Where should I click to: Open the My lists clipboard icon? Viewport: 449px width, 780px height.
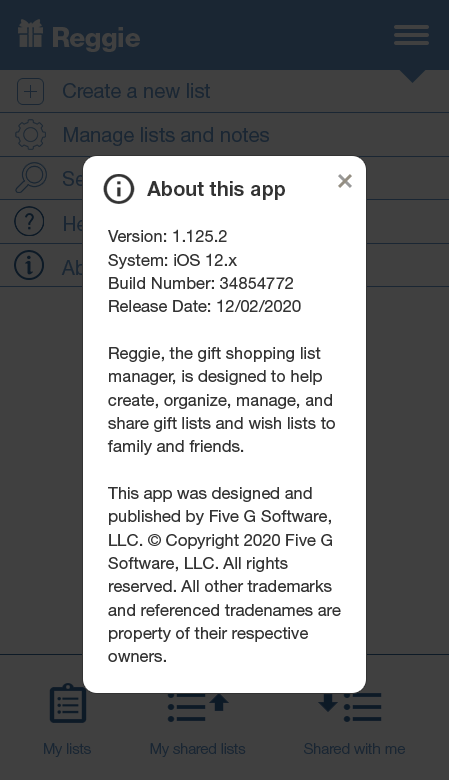(x=68, y=703)
